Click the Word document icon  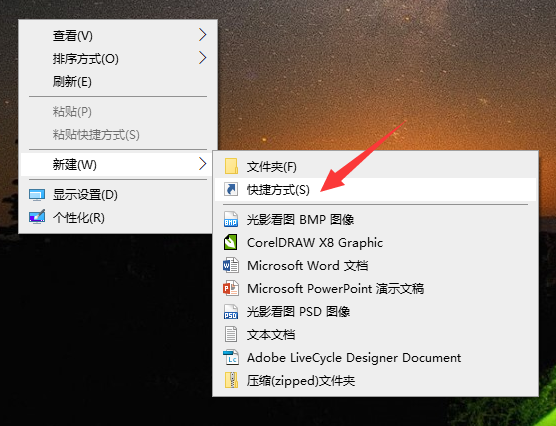pyautogui.click(x=231, y=266)
